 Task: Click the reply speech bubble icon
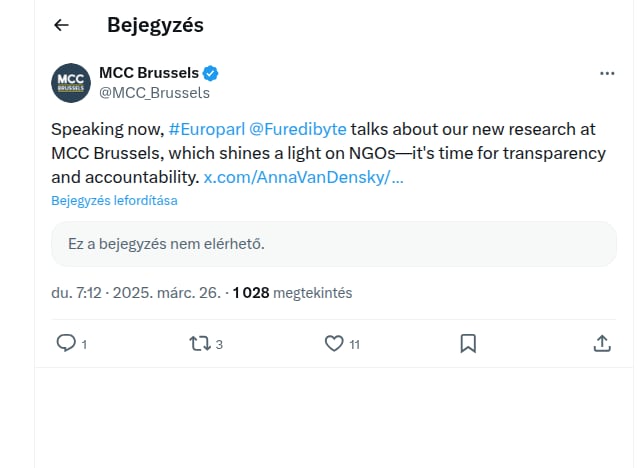(x=66, y=343)
